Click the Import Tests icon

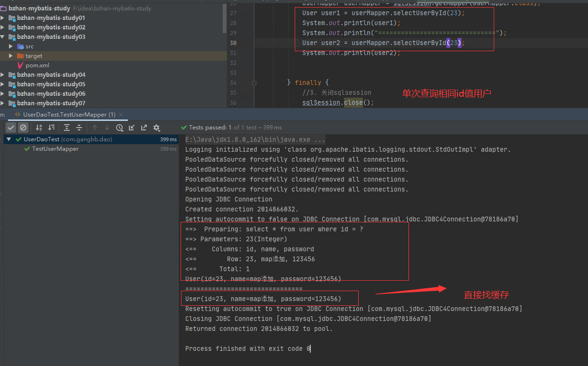point(132,128)
